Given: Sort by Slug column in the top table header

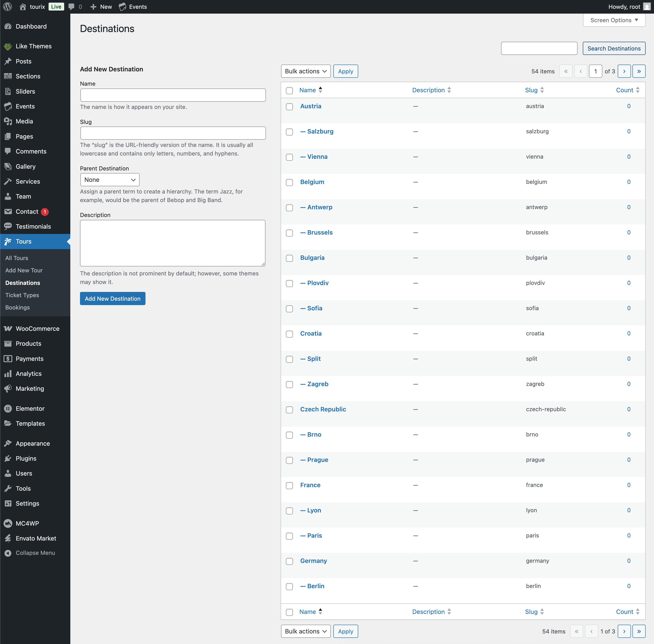Looking at the screenshot, I should point(534,90).
